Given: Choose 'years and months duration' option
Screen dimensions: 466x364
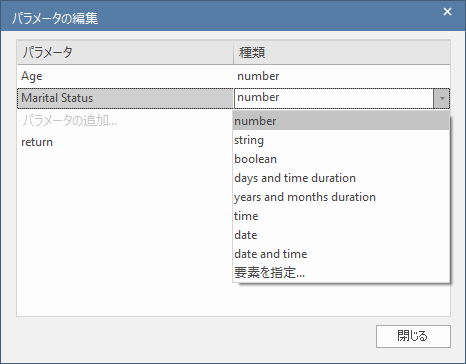Looking at the screenshot, I should pos(341,197).
